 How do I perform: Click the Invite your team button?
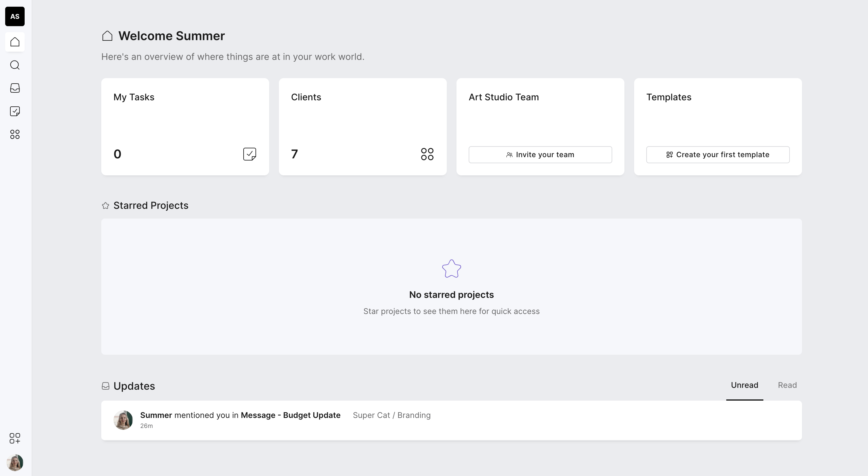click(x=540, y=155)
